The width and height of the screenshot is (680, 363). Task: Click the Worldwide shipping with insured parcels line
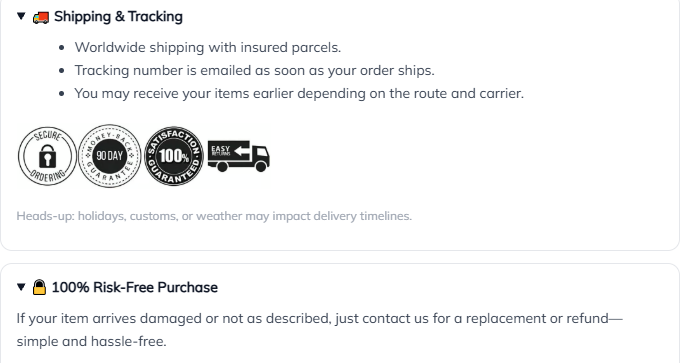[208, 47]
